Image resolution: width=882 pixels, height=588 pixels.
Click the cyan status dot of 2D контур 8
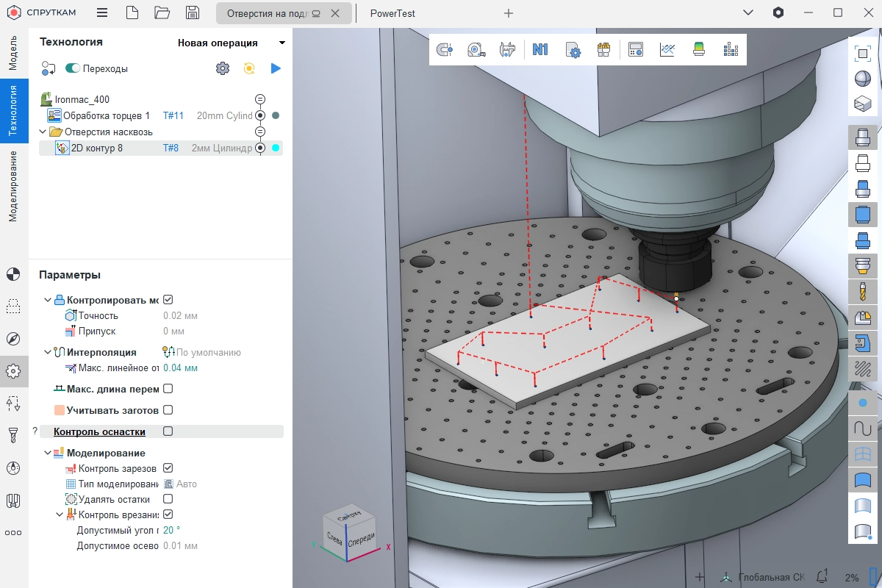click(276, 148)
